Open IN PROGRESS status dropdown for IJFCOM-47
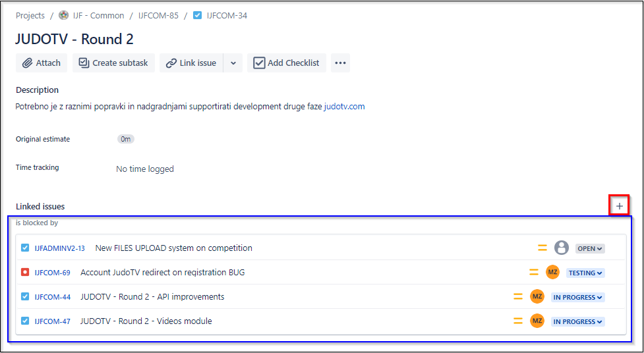The height and width of the screenshot is (353, 644). click(577, 321)
